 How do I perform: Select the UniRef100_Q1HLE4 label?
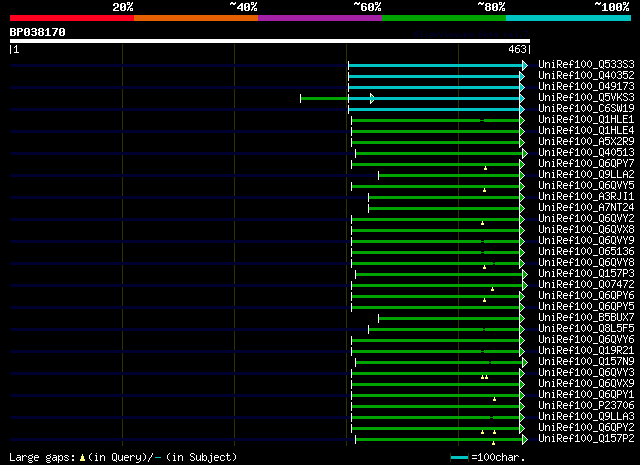[586, 131]
